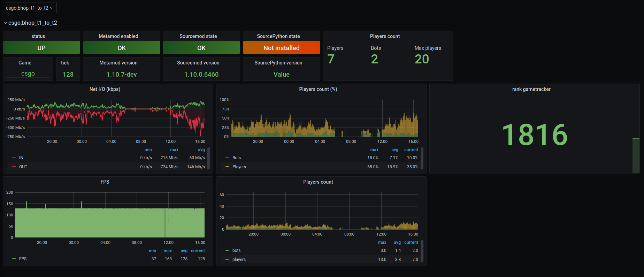644x277 pixels.
Task: Click the Players stat value 7
Action: pyautogui.click(x=331, y=59)
